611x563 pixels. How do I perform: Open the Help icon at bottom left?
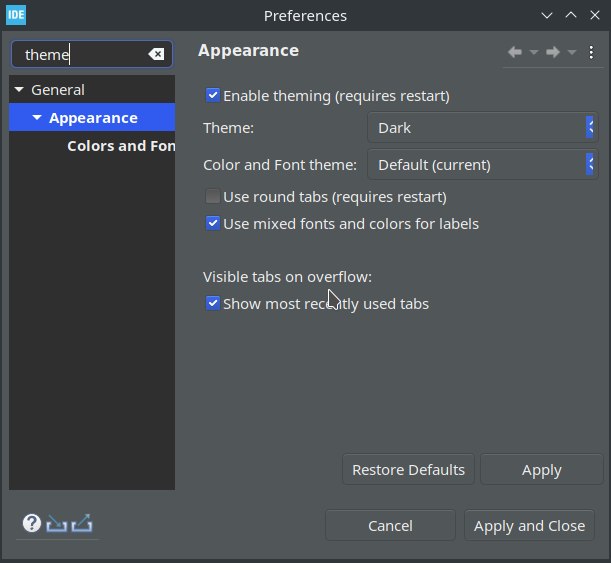point(32,523)
